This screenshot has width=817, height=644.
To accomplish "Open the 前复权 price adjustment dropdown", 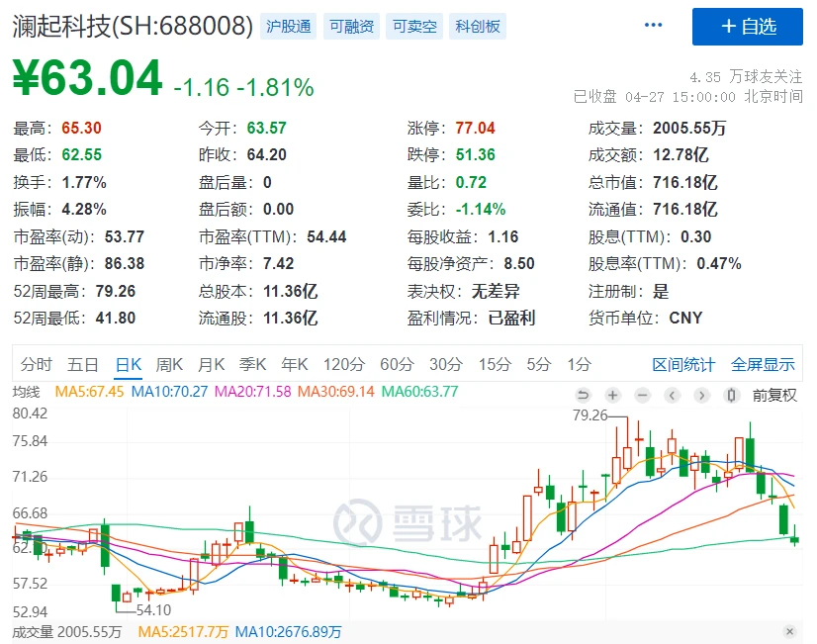I will click(774, 395).
